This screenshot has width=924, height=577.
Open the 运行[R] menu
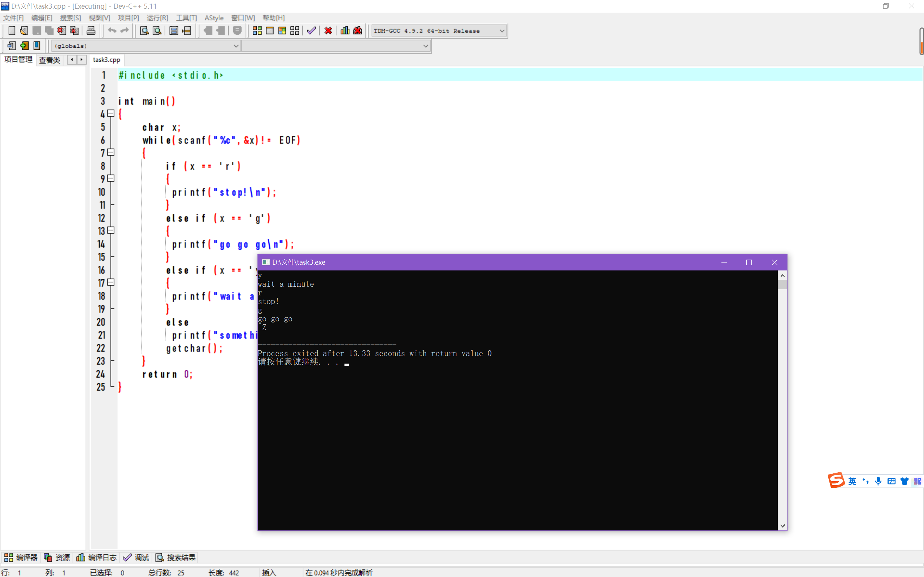(157, 18)
